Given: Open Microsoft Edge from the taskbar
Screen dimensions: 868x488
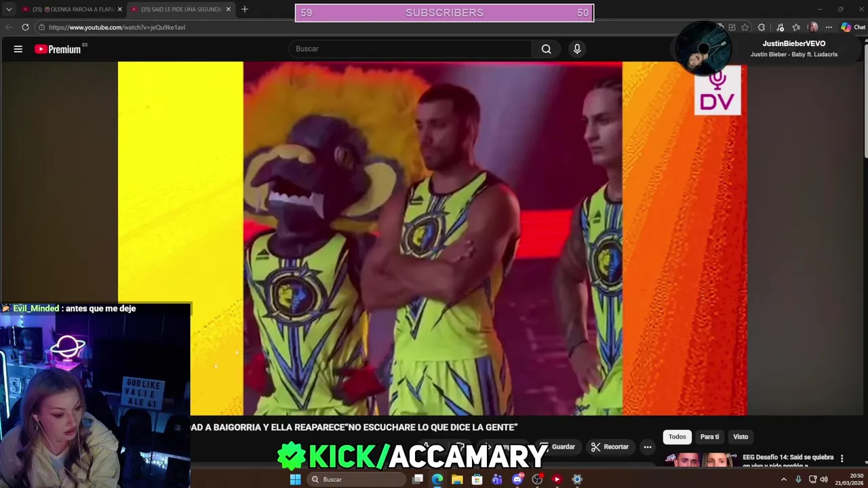Looking at the screenshot, I should click(437, 479).
